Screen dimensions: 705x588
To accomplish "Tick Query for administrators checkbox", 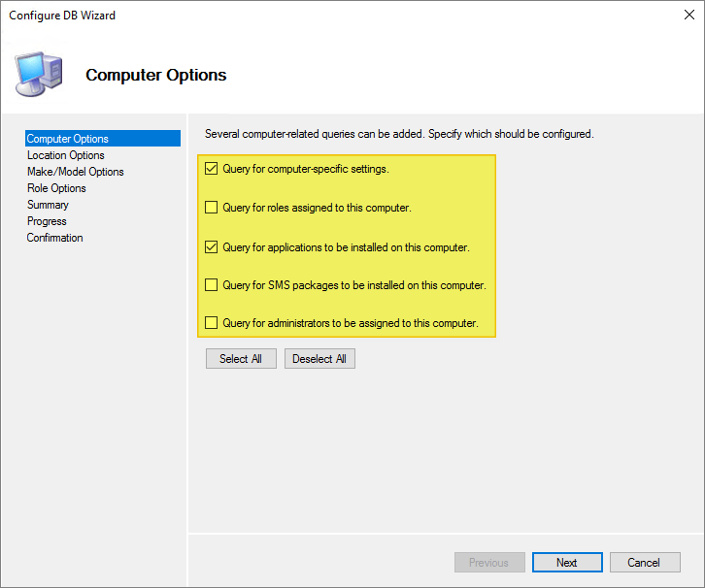I will pos(212,323).
